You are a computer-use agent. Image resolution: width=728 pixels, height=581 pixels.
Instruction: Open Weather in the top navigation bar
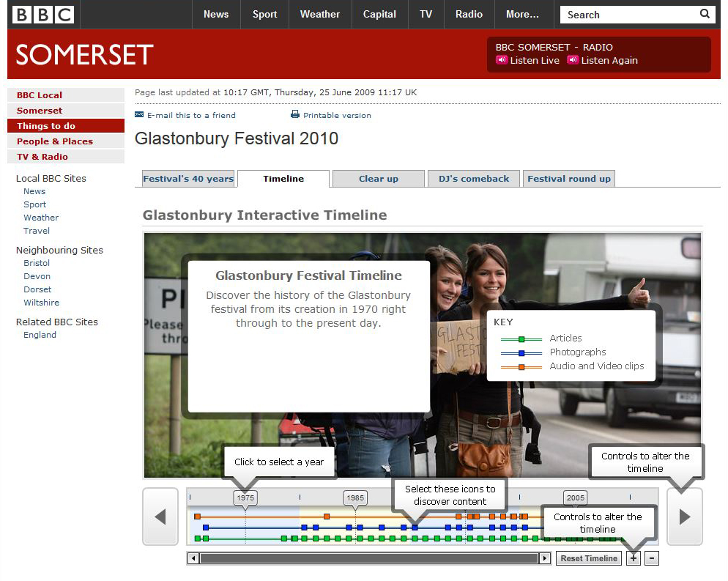[320, 15]
